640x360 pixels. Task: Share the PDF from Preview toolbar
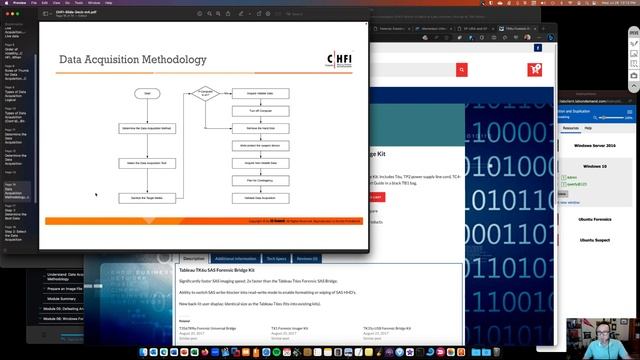click(x=228, y=13)
